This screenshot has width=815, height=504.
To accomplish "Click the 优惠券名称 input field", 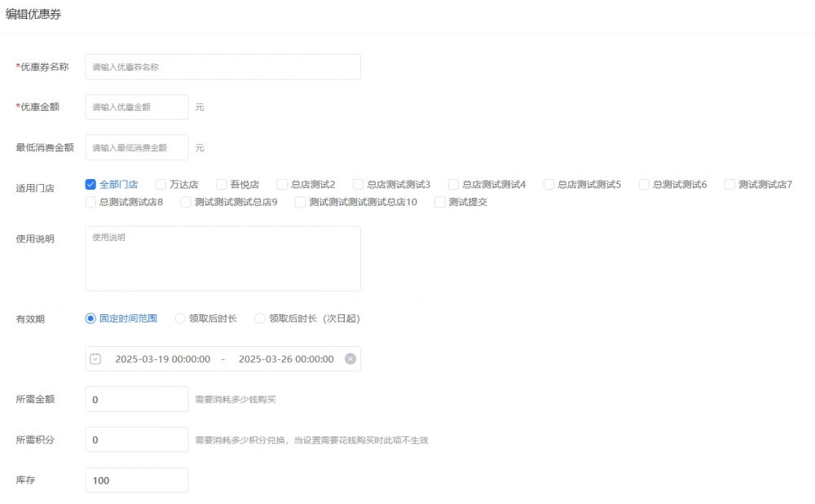I will tap(222, 67).
